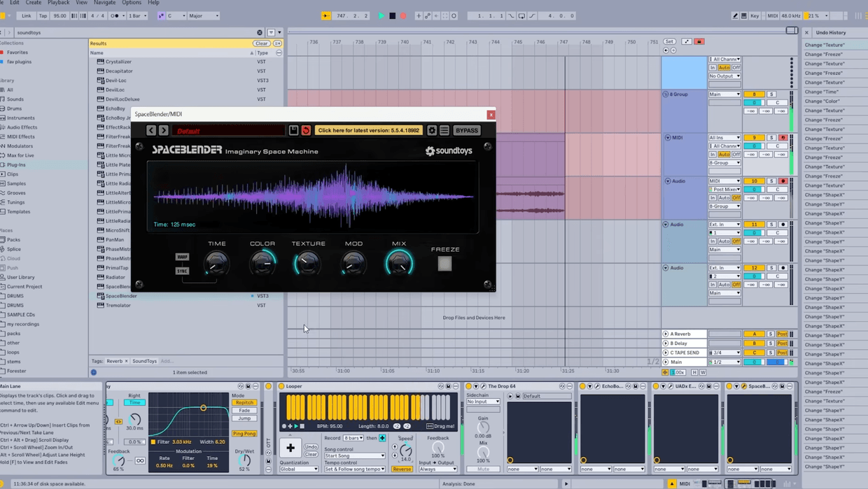Go to SpaceBlender's next preset
Screen dimensions: 868x489
(163, 130)
